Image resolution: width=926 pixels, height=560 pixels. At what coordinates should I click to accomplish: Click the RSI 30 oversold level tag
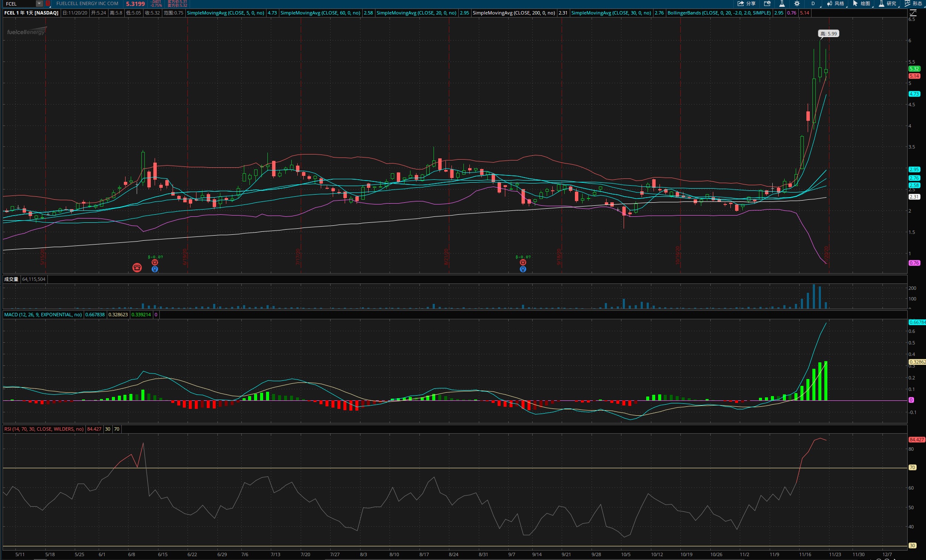pos(912,545)
